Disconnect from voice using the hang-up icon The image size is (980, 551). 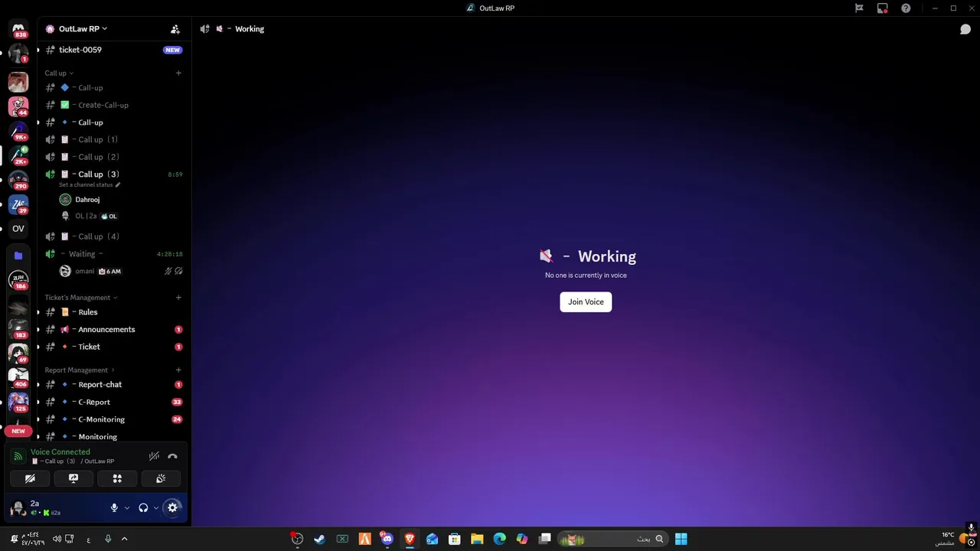pyautogui.click(x=172, y=456)
